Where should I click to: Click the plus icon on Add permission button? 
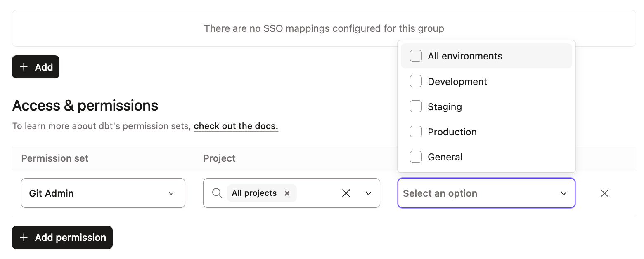(x=24, y=238)
